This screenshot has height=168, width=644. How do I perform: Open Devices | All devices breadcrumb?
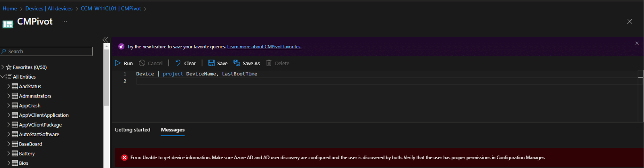49,8
